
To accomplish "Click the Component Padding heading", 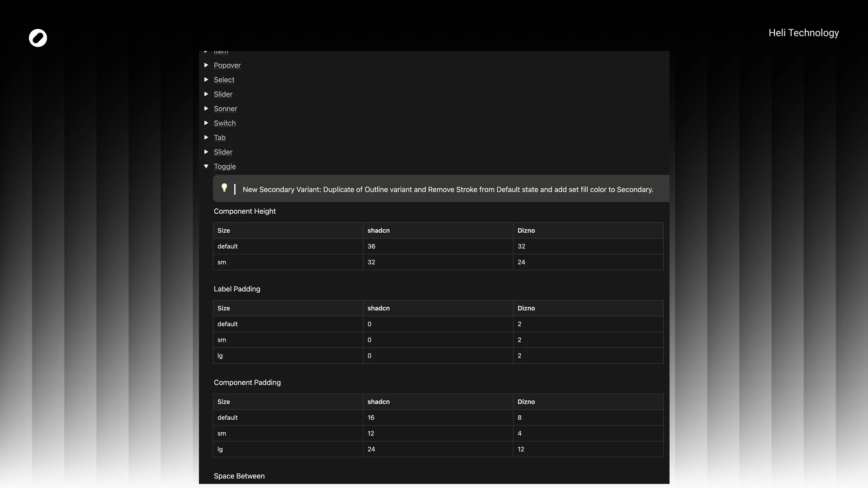I will coord(247,383).
